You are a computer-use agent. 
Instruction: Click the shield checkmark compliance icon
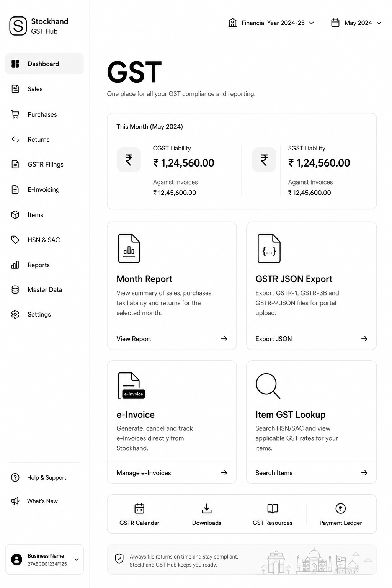point(119,559)
